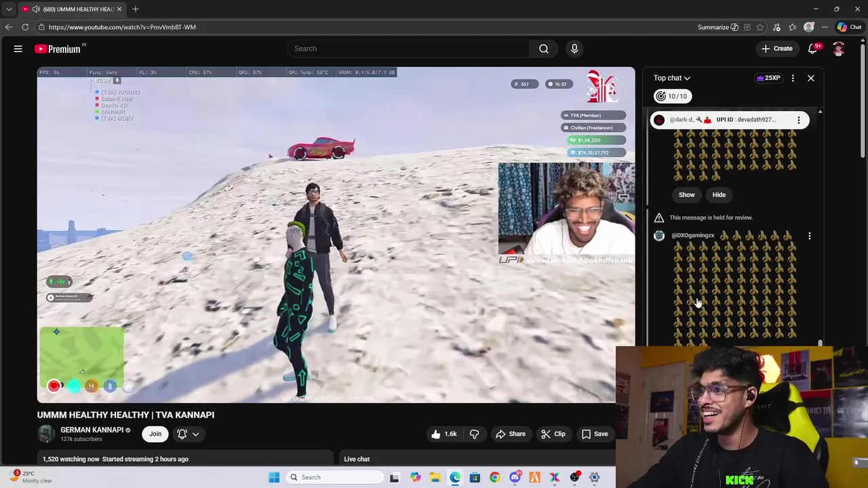Dislike the video
The image size is (868, 488).
pyautogui.click(x=474, y=434)
